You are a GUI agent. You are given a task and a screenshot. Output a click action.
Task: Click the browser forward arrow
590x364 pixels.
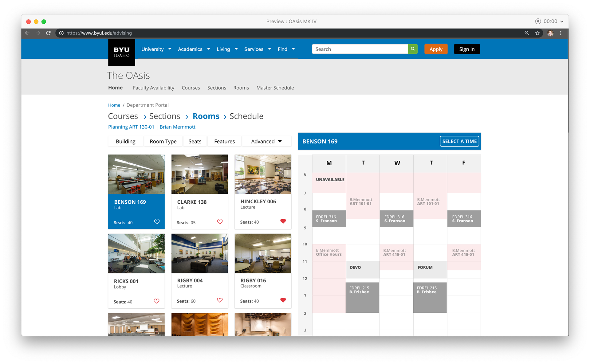[38, 33]
